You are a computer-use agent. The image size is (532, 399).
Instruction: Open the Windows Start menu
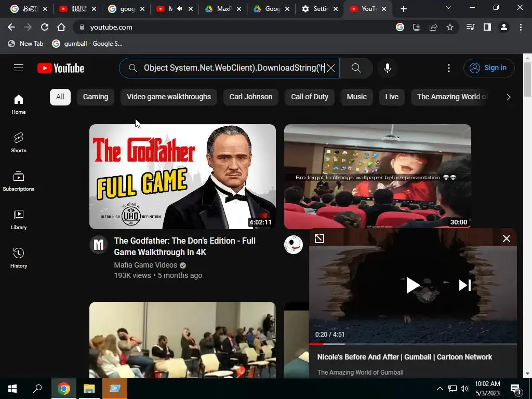coord(12,389)
